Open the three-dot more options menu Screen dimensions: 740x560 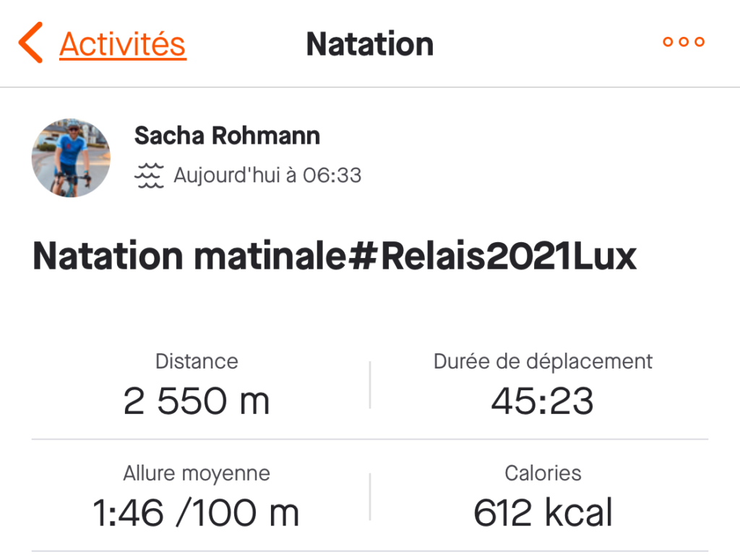click(x=684, y=41)
